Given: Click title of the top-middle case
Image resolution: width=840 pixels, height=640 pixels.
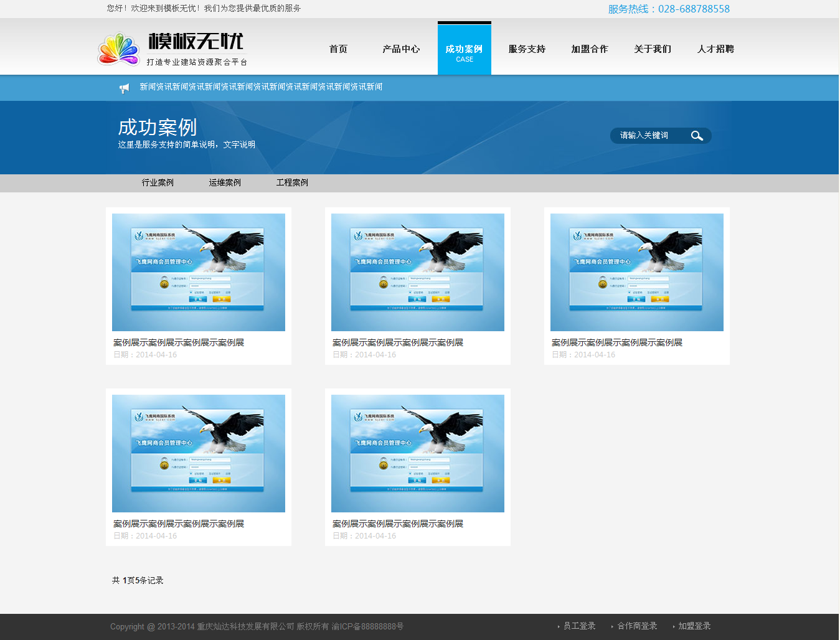Looking at the screenshot, I should [x=398, y=342].
